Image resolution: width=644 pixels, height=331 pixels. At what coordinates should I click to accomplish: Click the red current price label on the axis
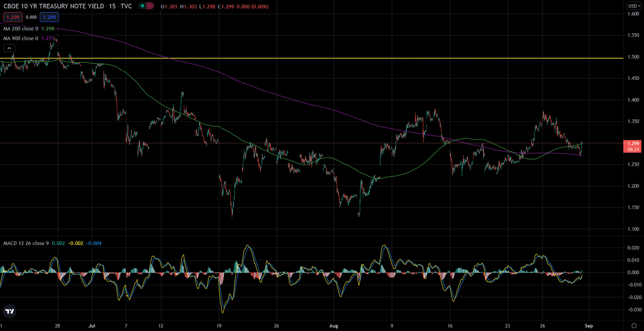pos(633,143)
